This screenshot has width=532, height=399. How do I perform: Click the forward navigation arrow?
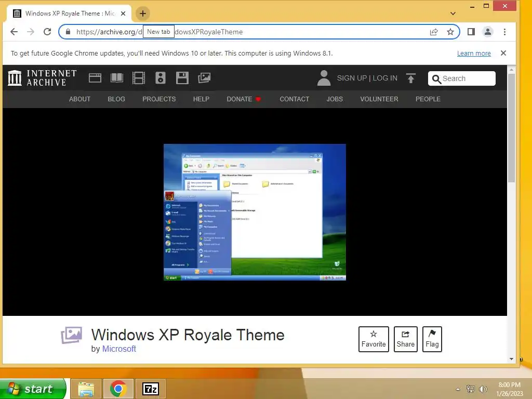tap(31, 32)
